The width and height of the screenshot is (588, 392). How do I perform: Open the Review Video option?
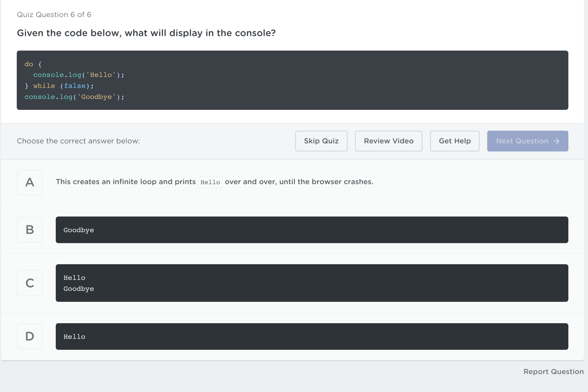[388, 141]
